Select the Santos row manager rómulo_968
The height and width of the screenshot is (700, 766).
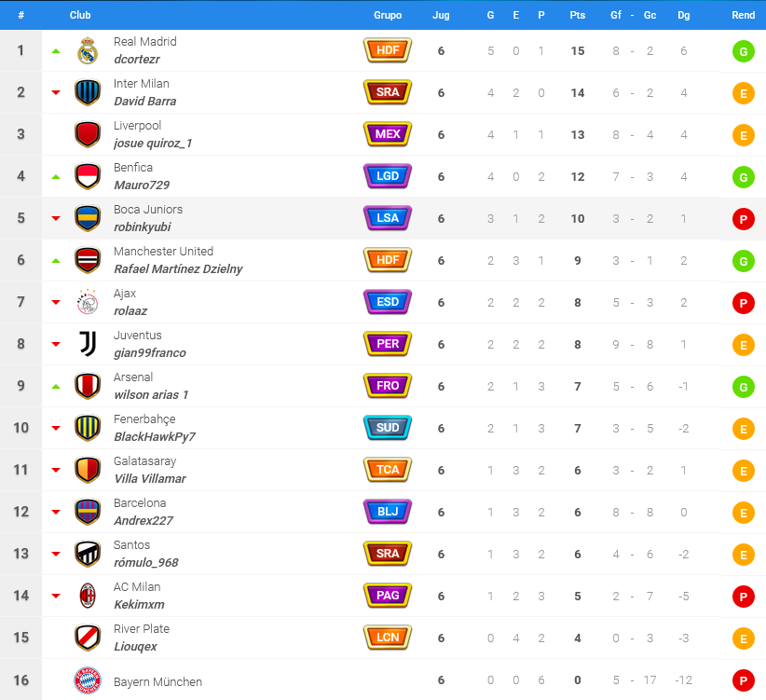pos(146,562)
